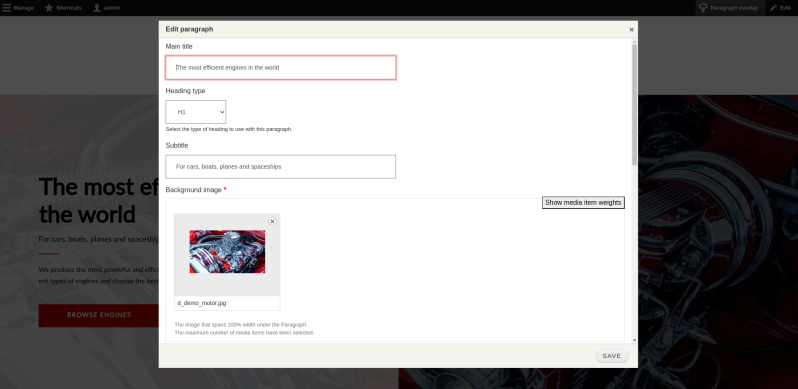Viewport: 798px width, 389px height.
Task: Click the engine image thumbnail
Action: point(227,252)
